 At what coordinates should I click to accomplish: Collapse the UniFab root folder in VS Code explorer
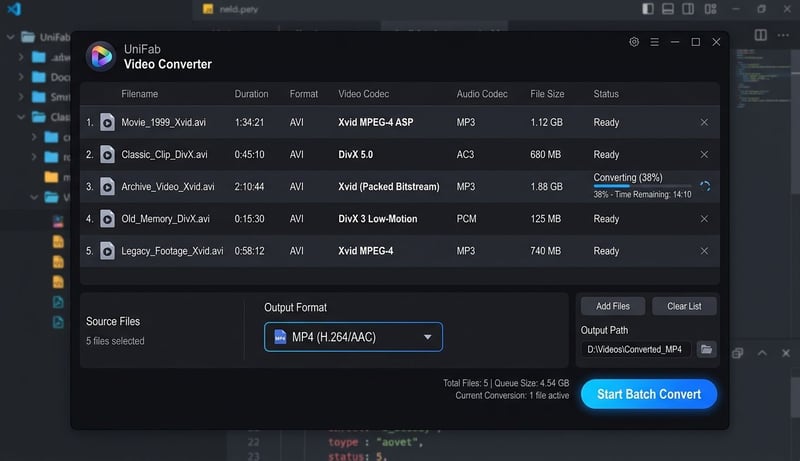pos(10,37)
